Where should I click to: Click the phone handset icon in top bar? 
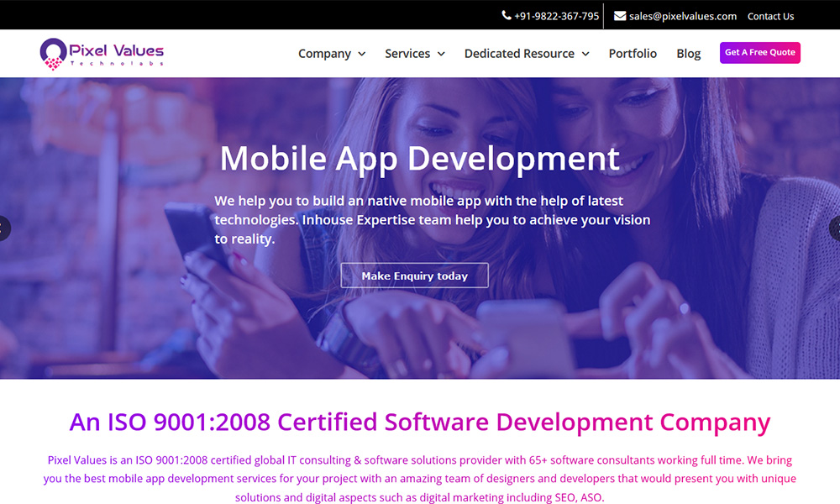pos(507,16)
